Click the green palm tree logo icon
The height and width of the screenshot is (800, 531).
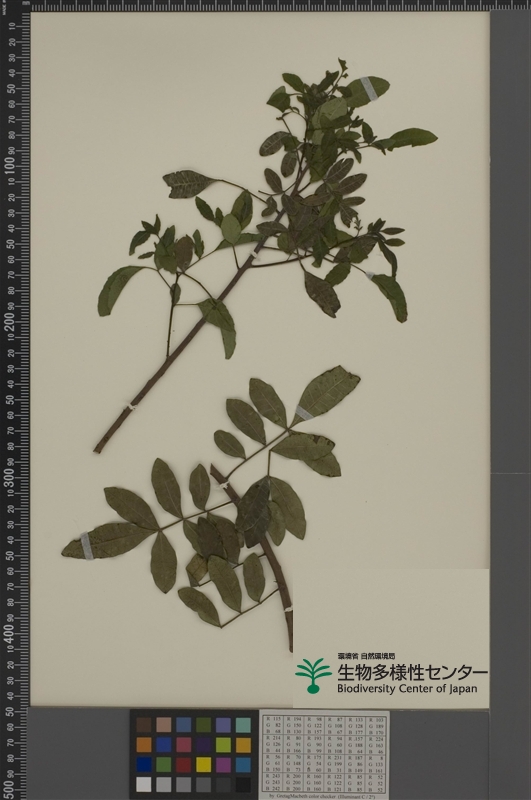pyautogui.click(x=313, y=675)
